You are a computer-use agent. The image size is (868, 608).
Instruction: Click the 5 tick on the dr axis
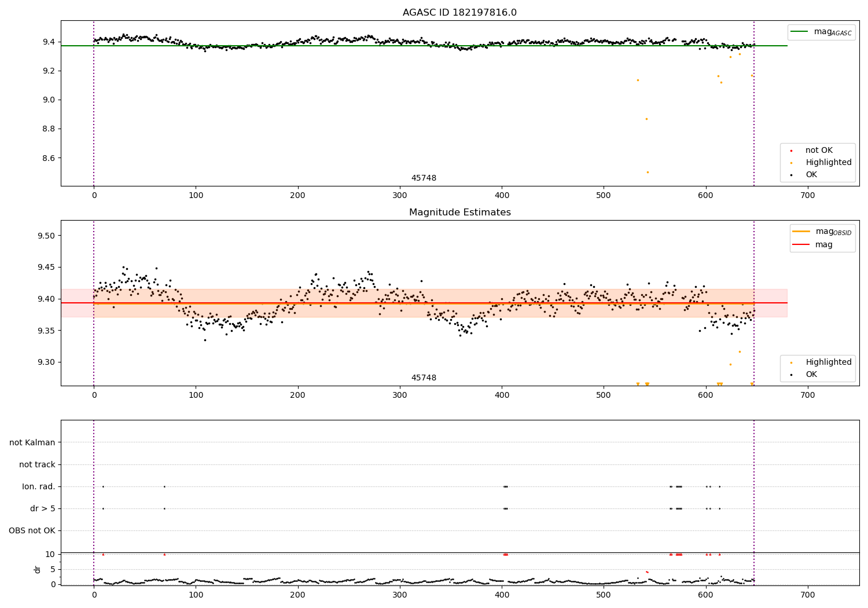pos(53,569)
